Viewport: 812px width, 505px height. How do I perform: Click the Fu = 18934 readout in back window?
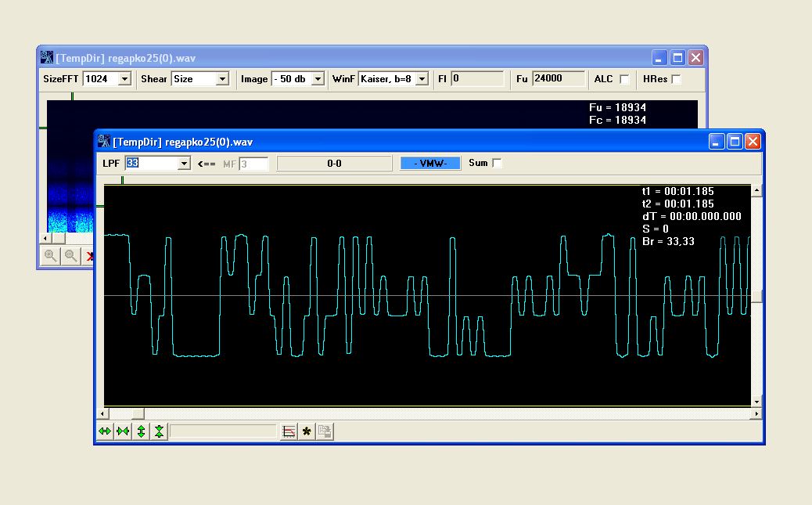click(618, 107)
